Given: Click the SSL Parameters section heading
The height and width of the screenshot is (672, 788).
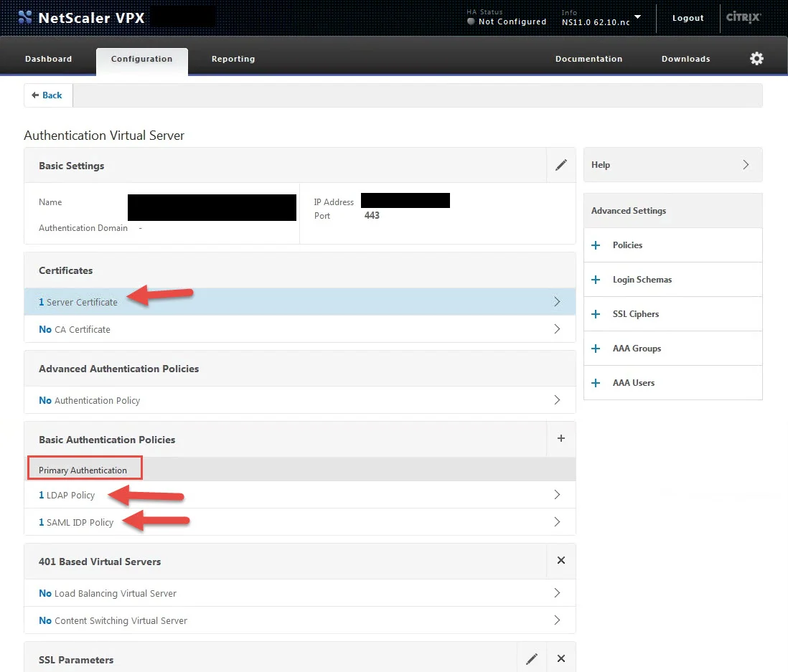Looking at the screenshot, I should pyautogui.click(x=76, y=660).
